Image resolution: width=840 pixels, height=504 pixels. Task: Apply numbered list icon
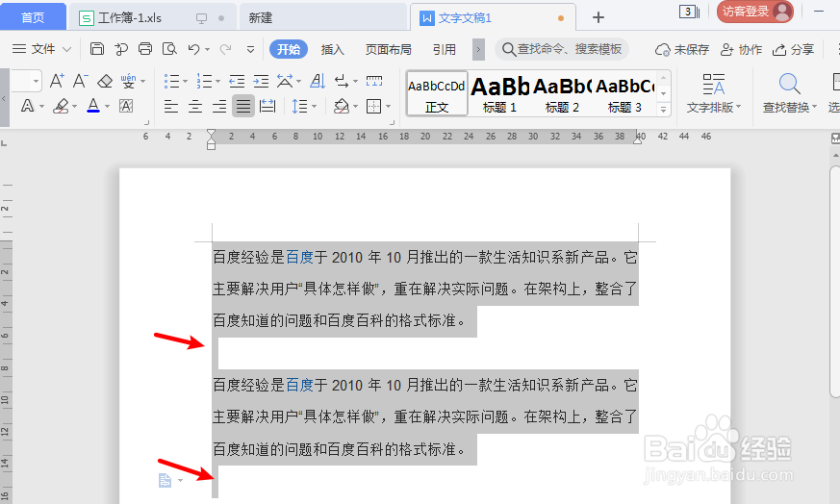[204, 82]
